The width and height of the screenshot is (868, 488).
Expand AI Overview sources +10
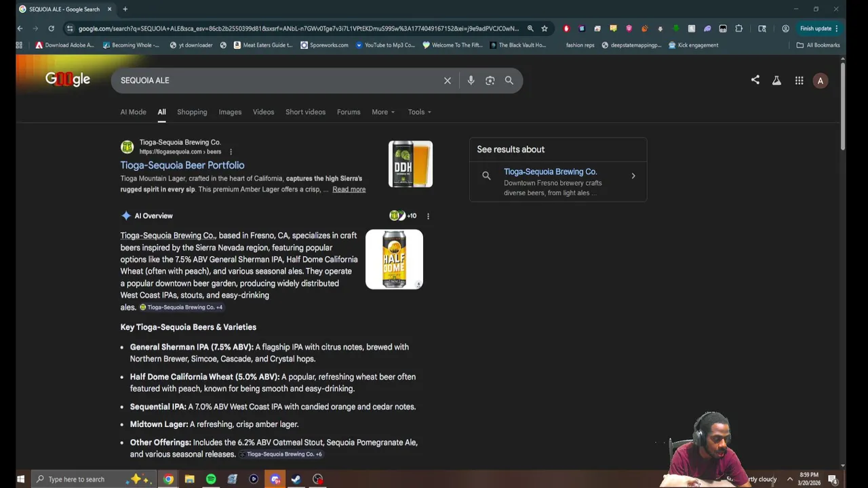(x=403, y=216)
